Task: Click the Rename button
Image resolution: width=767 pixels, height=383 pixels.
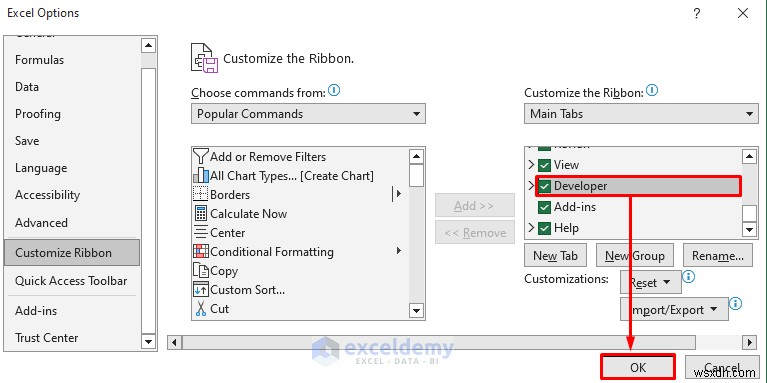Action: (x=718, y=255)
